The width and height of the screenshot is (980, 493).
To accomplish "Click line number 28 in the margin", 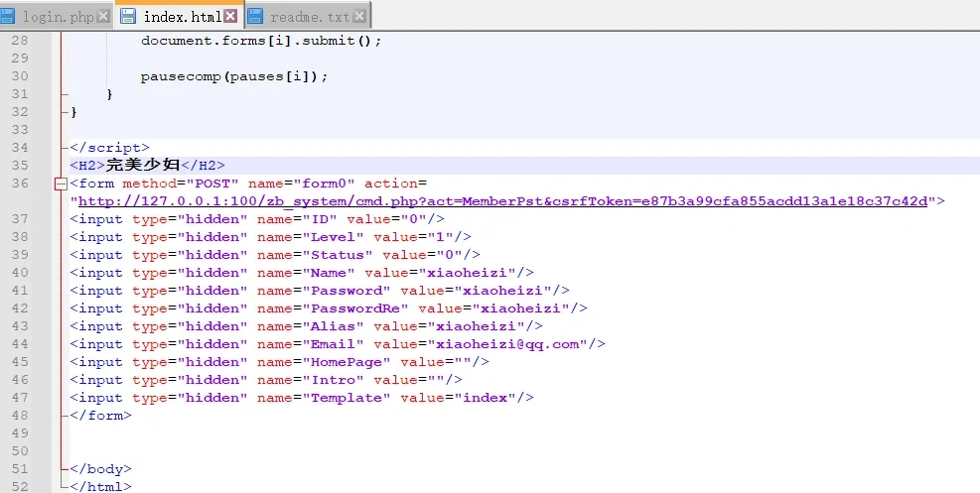I will (x=20, y=40).
